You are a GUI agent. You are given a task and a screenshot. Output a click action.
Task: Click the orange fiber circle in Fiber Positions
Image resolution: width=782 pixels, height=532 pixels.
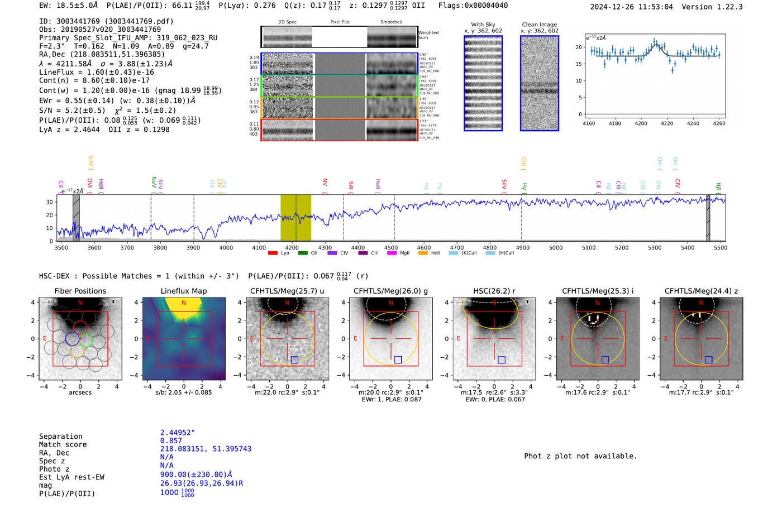click(x=78, y=350)
